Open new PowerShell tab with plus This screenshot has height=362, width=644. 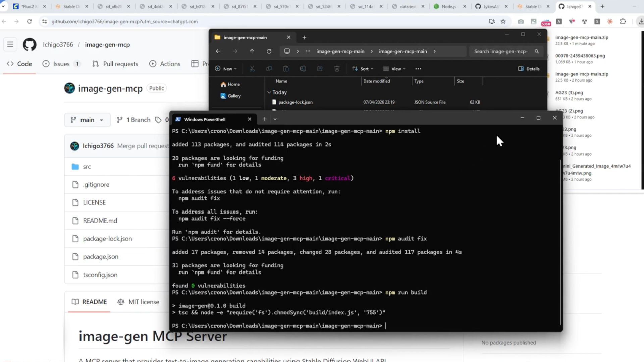point(264,119)
